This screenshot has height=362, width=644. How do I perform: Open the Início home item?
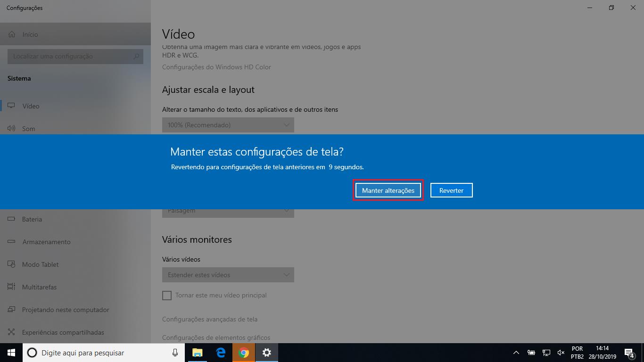(x=75, y=34)
